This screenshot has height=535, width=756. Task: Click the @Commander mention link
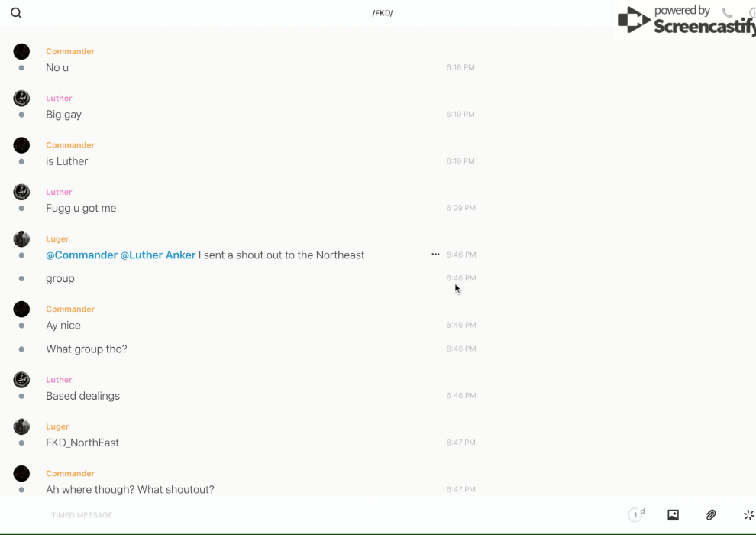click(82, 255)
